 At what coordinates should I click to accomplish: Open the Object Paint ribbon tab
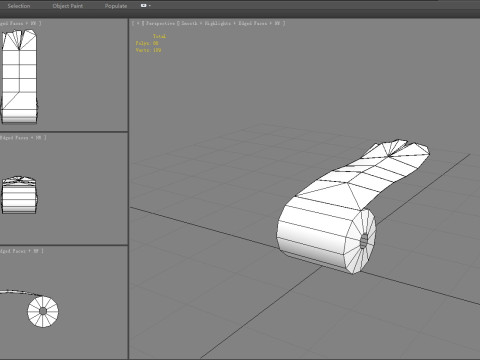pyautogui.click(x=68, y=6)
